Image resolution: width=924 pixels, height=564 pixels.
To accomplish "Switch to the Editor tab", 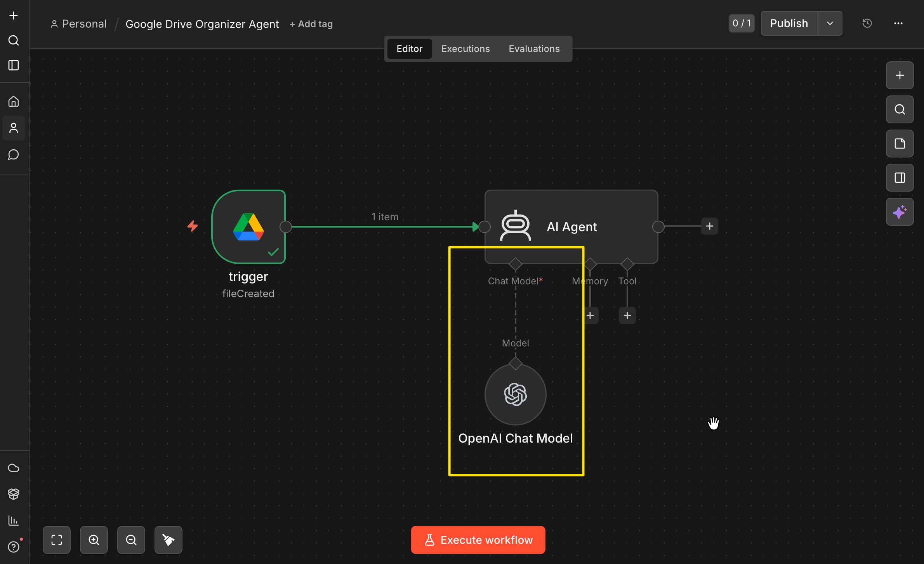I will [x=410, y=49].
